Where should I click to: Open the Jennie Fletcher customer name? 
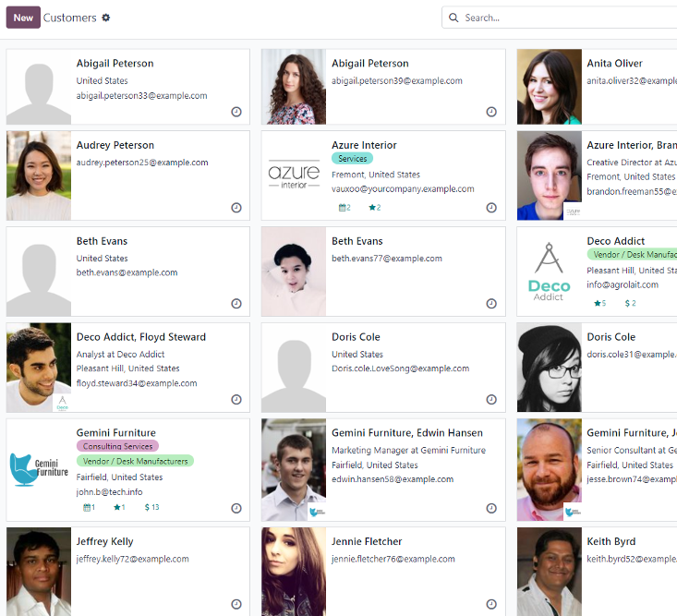(367, 542)
